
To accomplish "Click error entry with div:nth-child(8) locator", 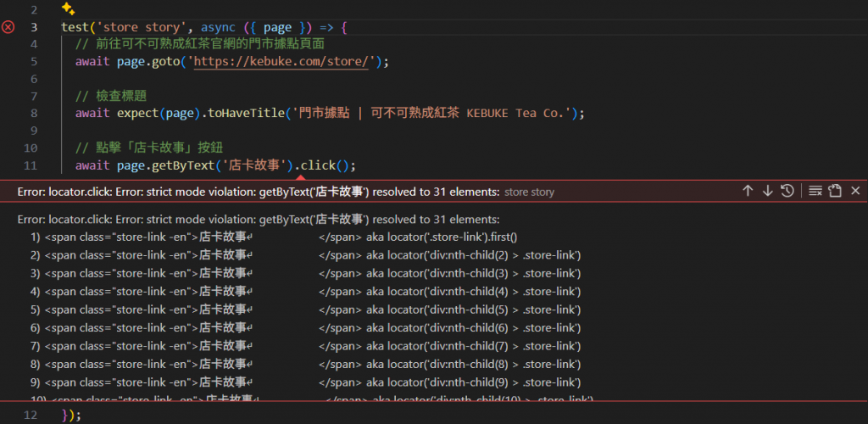I will (305, 365).
